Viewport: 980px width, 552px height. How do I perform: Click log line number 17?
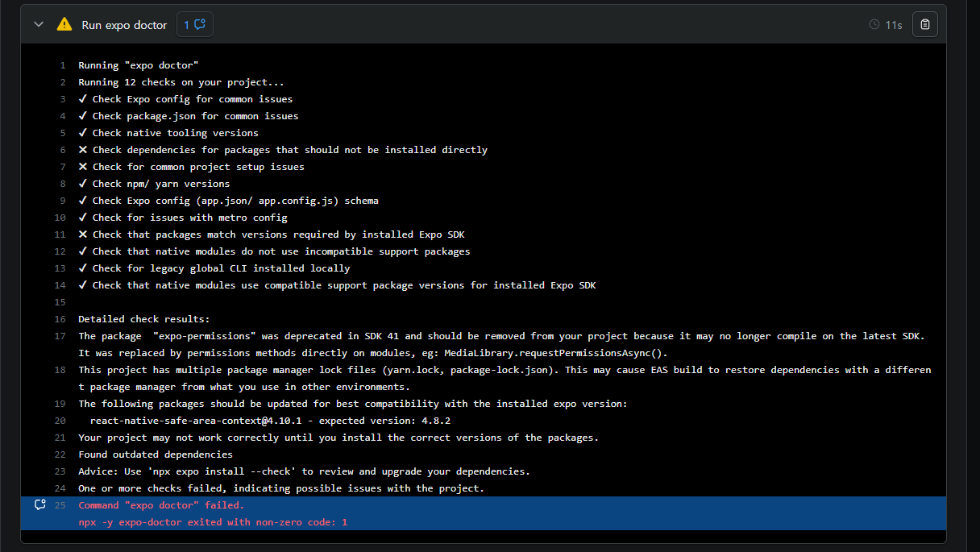click(x=60, y=336)
